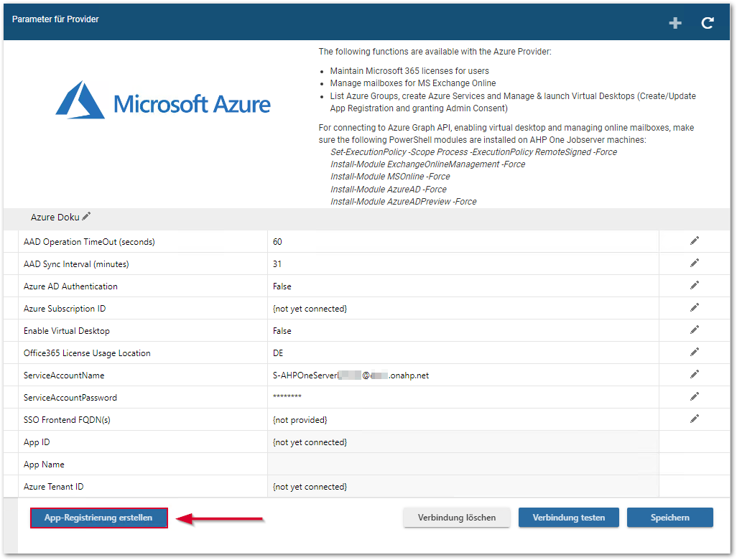Click the Parameter für Provider title
The image size is (737, 560).
[55, 19]
